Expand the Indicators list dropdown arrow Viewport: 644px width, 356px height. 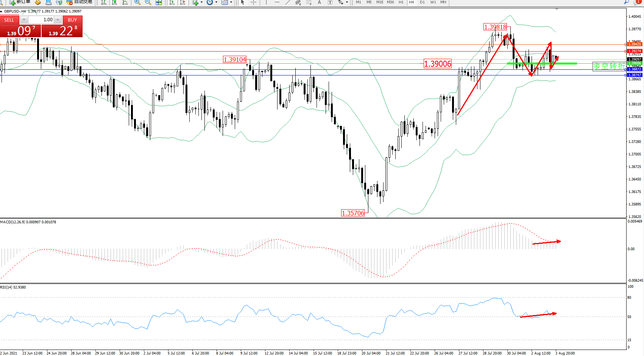coord(201,2)
